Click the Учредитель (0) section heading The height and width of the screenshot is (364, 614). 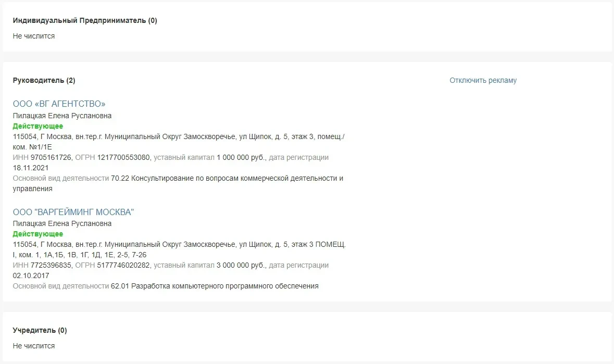(40, 331)
